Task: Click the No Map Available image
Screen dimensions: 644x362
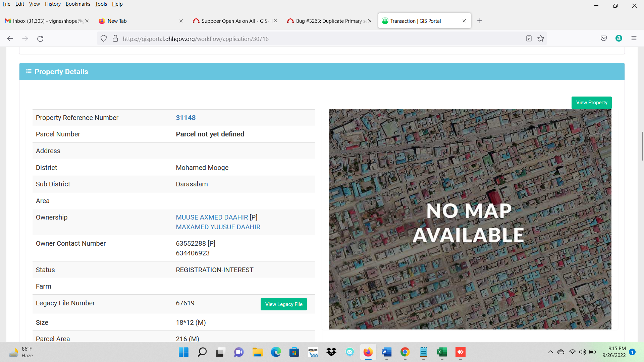Action: tap(470, 219)
